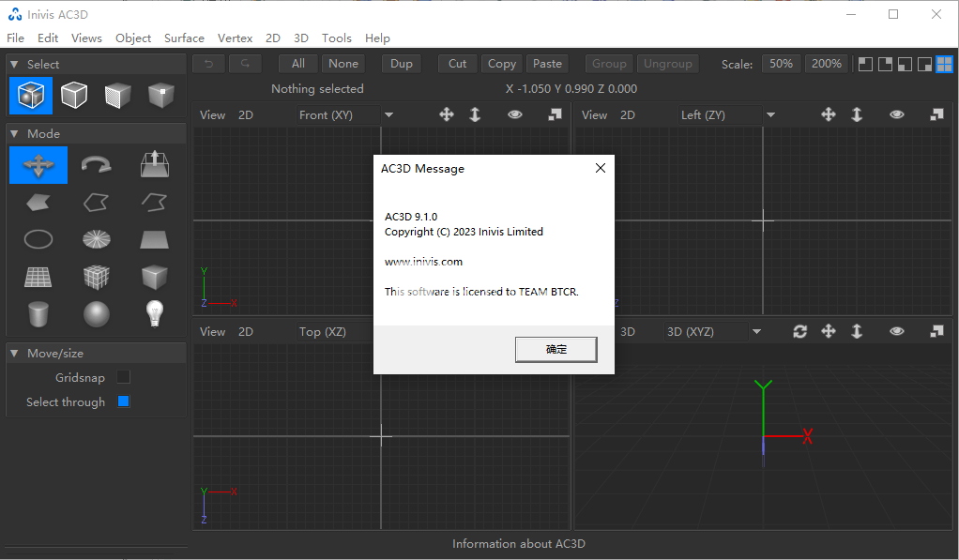Click the All selection button
The width and height of the screenshot is (959, 560).
(x=297, y=64)
